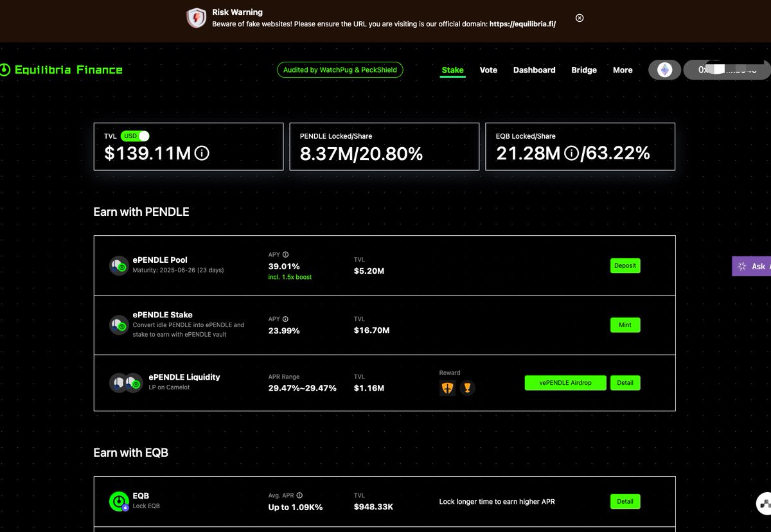Click the vePENDLE Airdrop button
Screen dimensions: 771x532
click(565, 383)
